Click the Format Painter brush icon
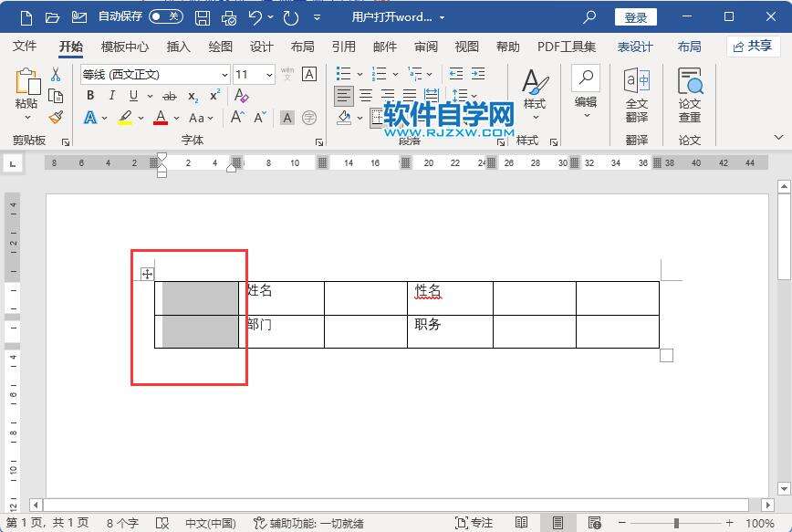The height and width of the screenshot is (532, 792). click(56, 118)
